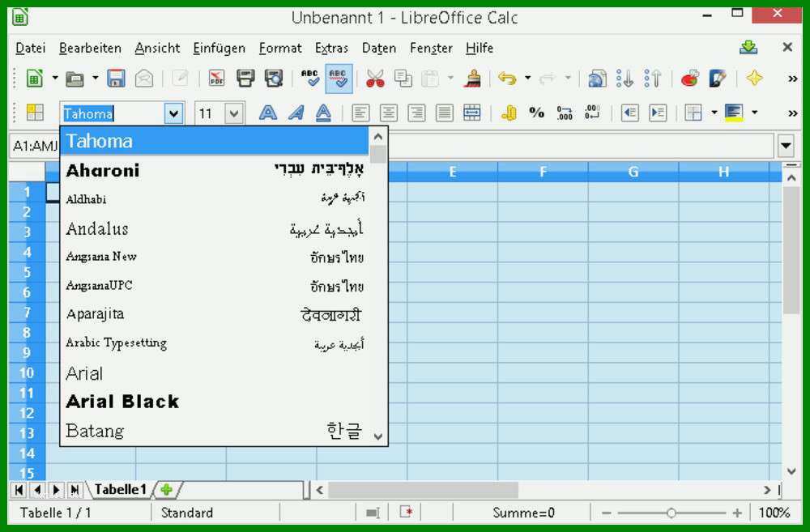Screen dimensions: 810x532
Task: Apply Currency number format
Action: [509, 113]
